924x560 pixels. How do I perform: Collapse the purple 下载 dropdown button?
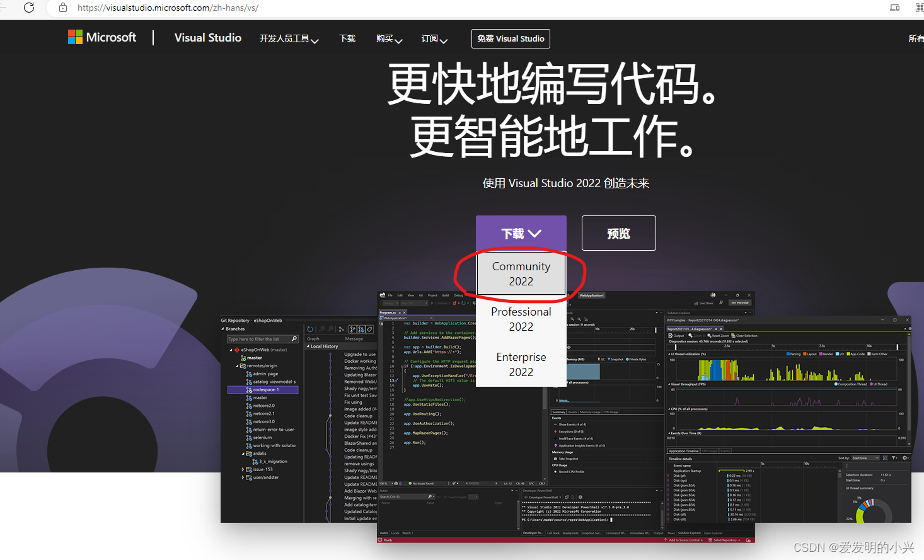(x=521, y=233)
